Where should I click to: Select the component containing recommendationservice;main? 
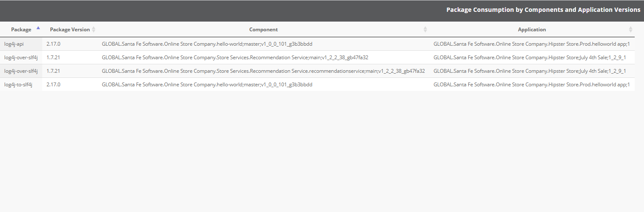[x=263, y=71]
